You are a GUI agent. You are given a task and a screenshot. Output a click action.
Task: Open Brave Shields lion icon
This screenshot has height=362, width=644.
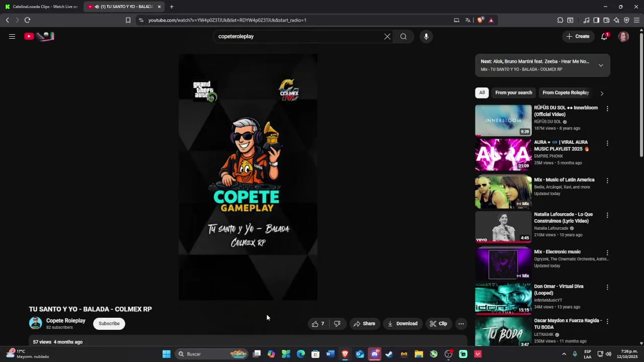[x=480, y=20]
